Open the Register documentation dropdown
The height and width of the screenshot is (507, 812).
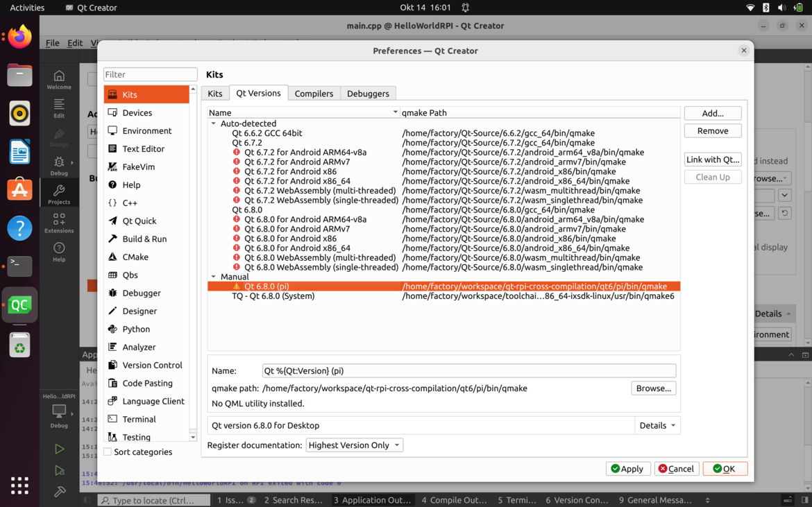(354, 445)
